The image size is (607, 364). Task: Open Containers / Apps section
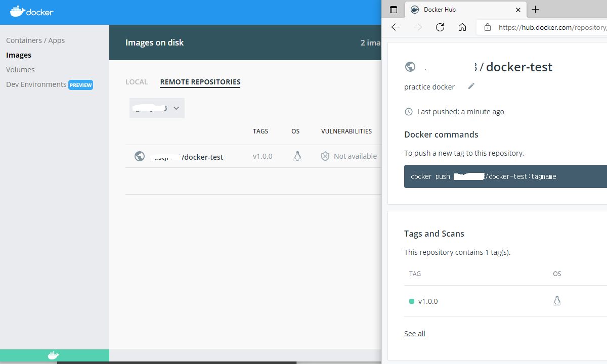(x=35, y=40)
